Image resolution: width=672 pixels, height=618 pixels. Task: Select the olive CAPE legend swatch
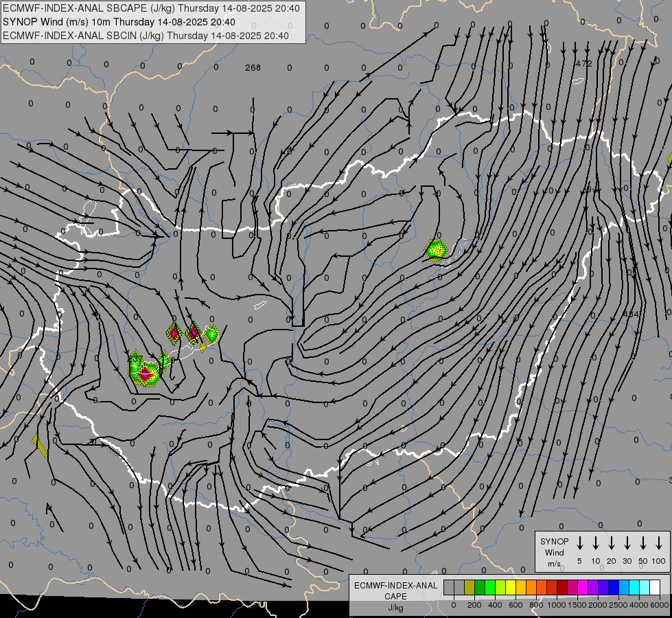pos(470,588)
